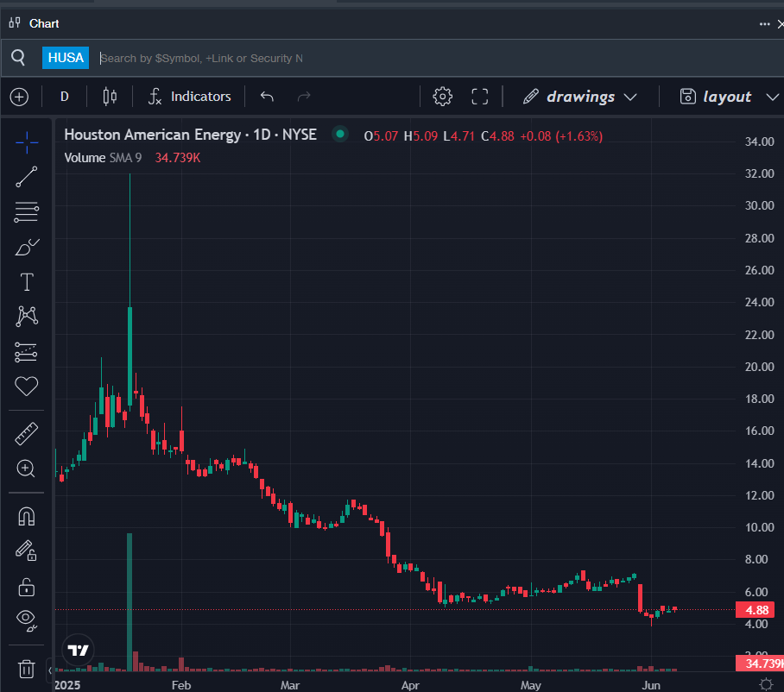Open the candlestick chart style menu
Screen dimensions: 784x692
110,97
